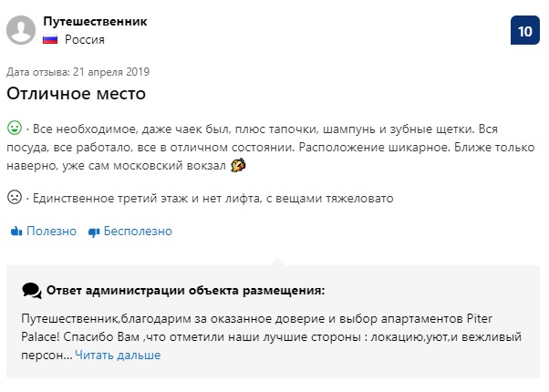
Task: Click the reviewer's gray avatar icon
Action: tap(21, 30)
